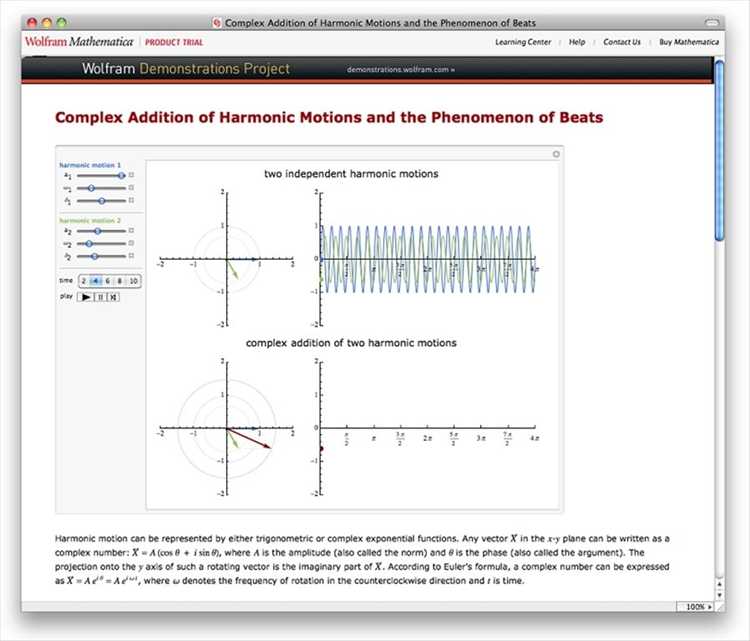Screen dimensions: 750x641
Task: Adjust the third slider under harmonic motion 2
Action: (x=101, y=256)
